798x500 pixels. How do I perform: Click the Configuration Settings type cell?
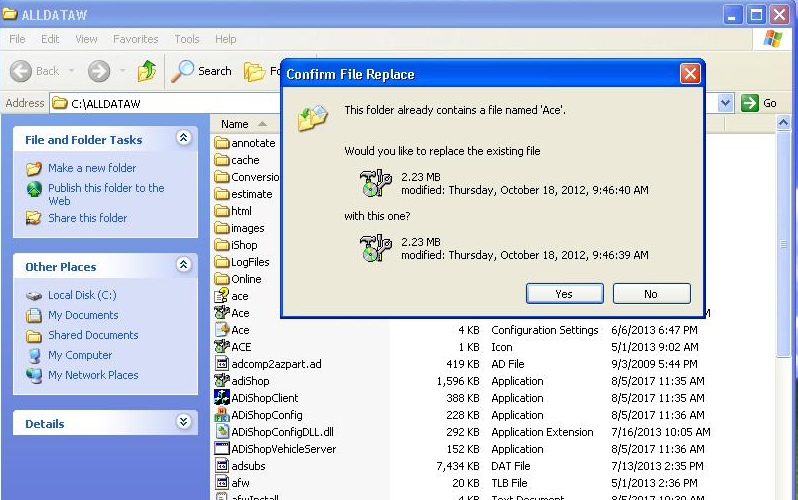coord(545,330)
